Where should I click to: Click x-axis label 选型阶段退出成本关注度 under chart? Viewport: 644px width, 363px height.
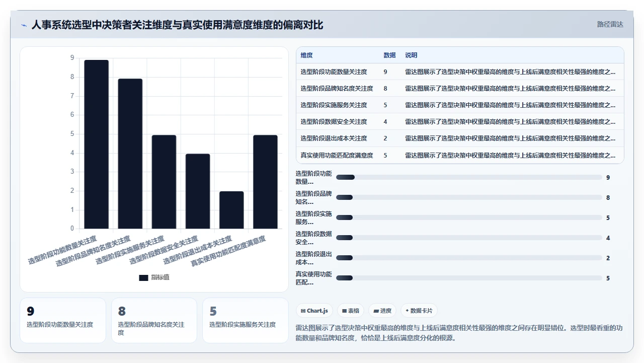[198, 250]
